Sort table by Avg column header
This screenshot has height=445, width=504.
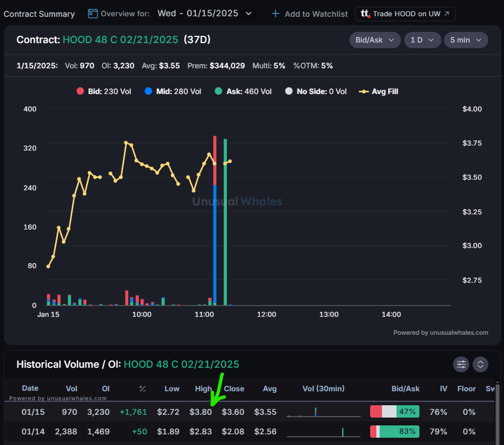point(270,388)
